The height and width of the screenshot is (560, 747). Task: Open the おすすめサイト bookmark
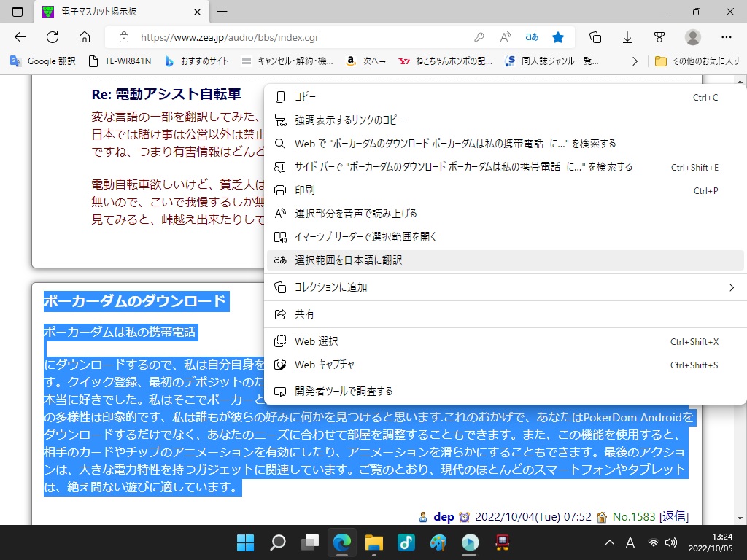(x=196, y=61)
